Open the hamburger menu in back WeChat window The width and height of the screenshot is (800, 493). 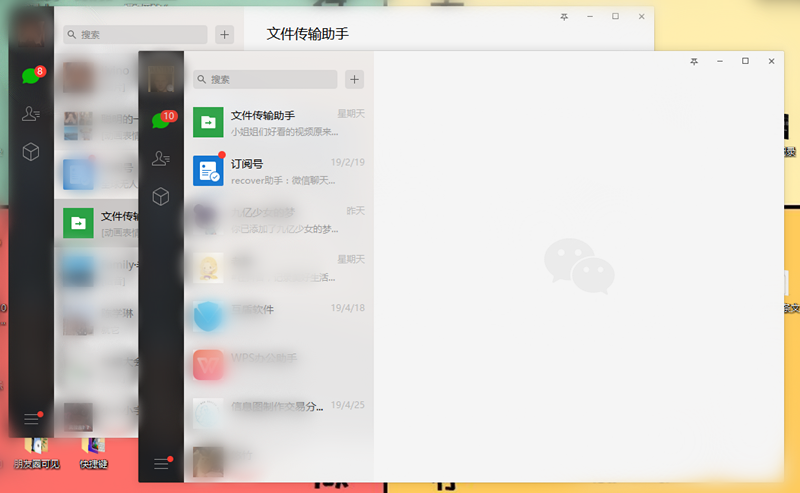(x=31, y=419)
